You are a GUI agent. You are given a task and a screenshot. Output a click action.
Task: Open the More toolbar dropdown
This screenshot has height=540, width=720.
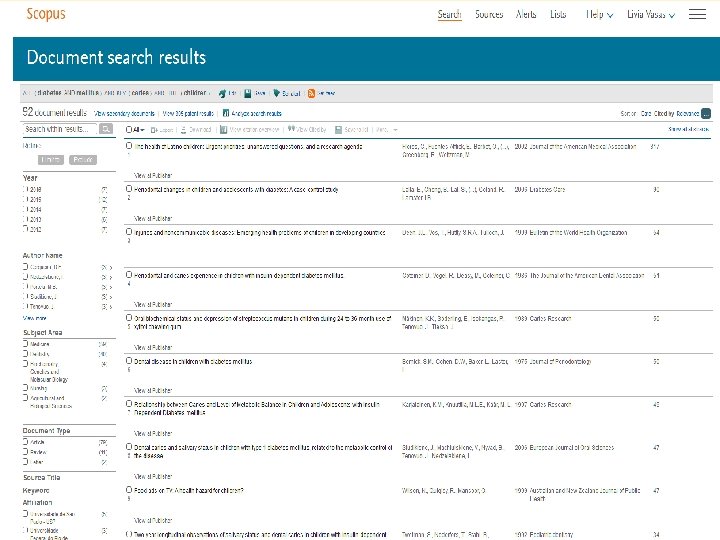pos(387,130)
